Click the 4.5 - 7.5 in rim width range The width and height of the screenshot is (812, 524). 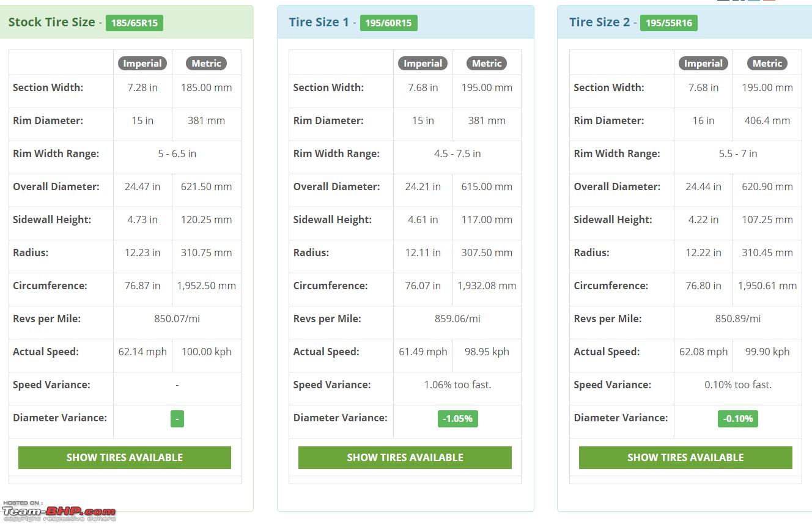coord(457,153)
